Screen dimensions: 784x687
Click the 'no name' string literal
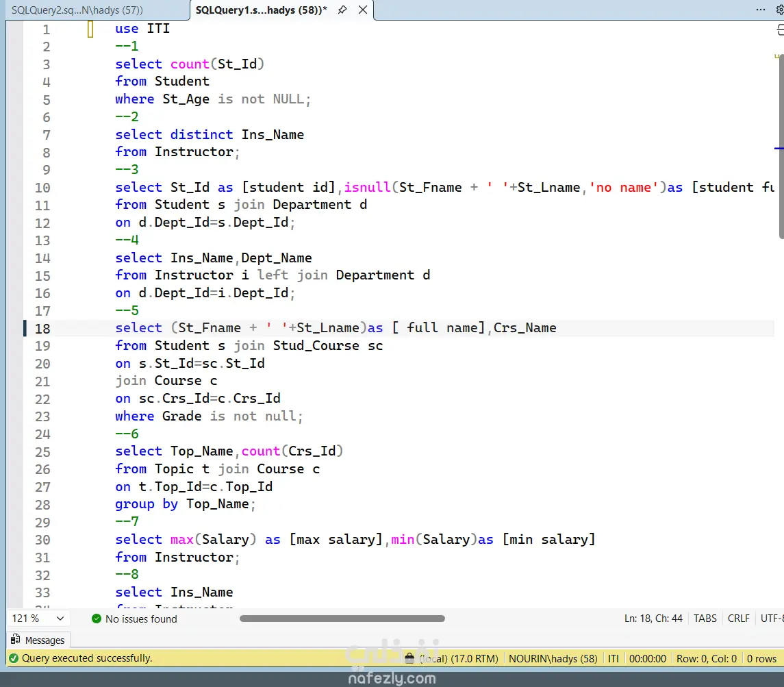pos(624,187)
